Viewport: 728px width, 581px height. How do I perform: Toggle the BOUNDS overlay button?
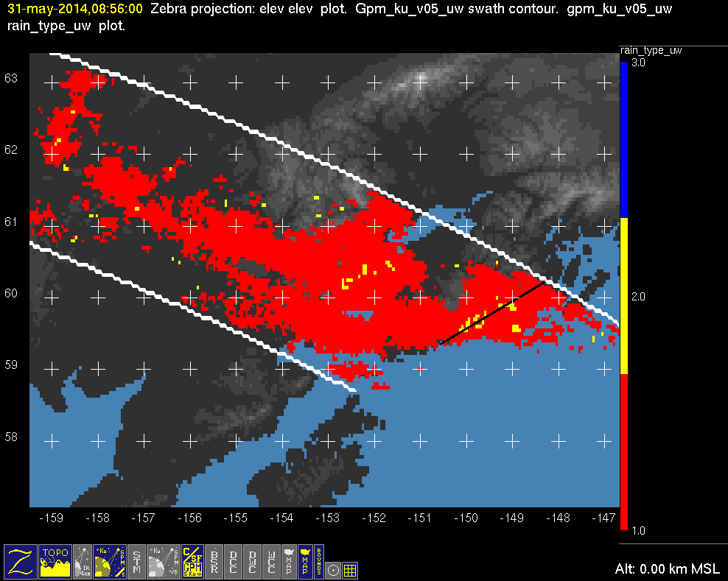coord(319,560)
